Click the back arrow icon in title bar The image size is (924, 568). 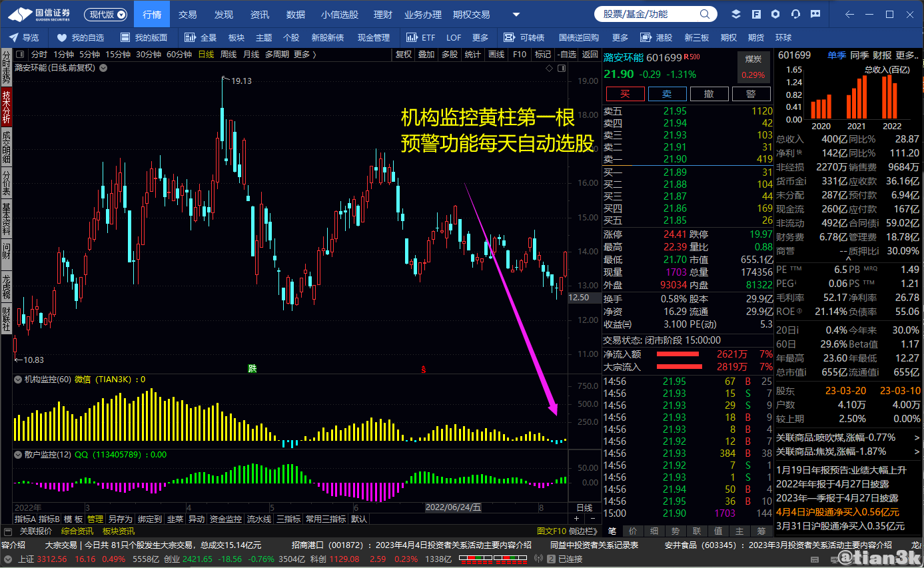click(849, 14)
